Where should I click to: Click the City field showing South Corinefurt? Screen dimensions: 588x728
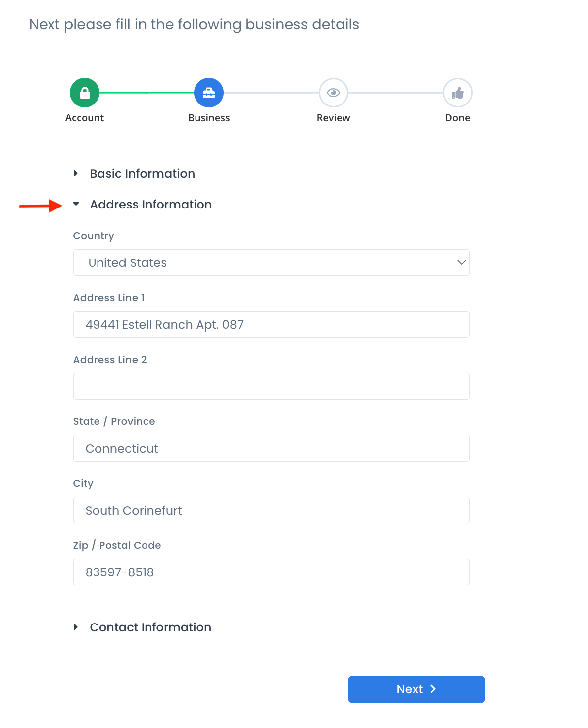[271, 510]
